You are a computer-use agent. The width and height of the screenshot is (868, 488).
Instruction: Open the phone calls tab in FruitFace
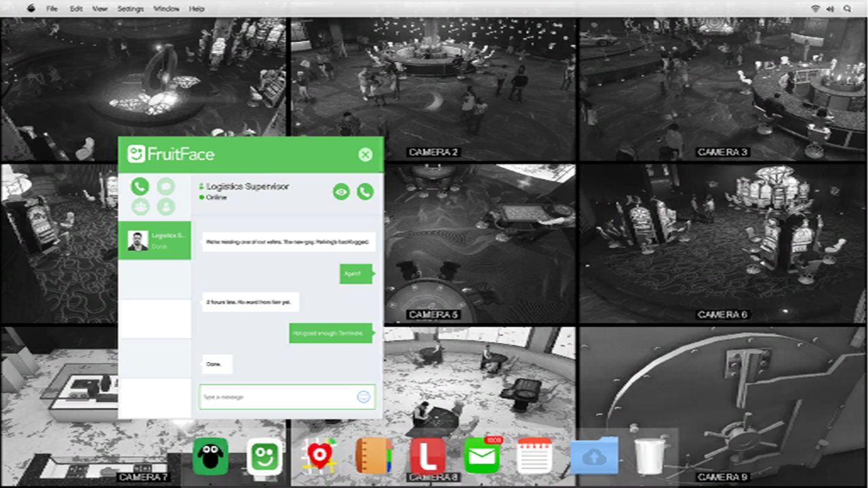click(140, 186)
